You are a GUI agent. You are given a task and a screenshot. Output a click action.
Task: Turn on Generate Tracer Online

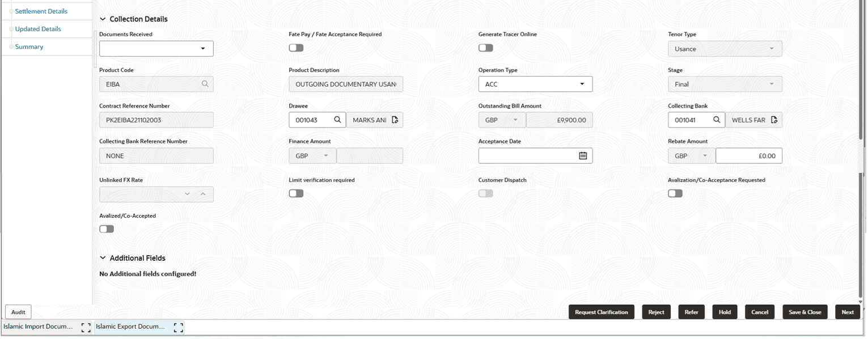485,48
